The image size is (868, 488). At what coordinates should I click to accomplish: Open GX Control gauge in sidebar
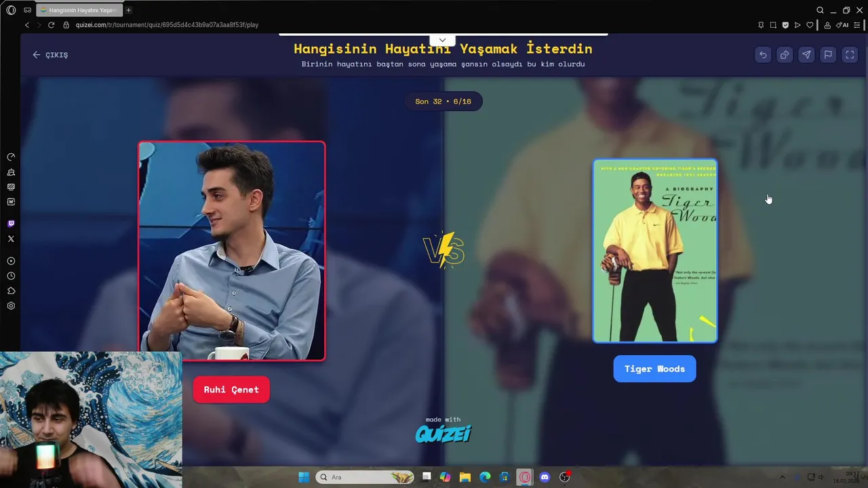(x=11, y=157)
